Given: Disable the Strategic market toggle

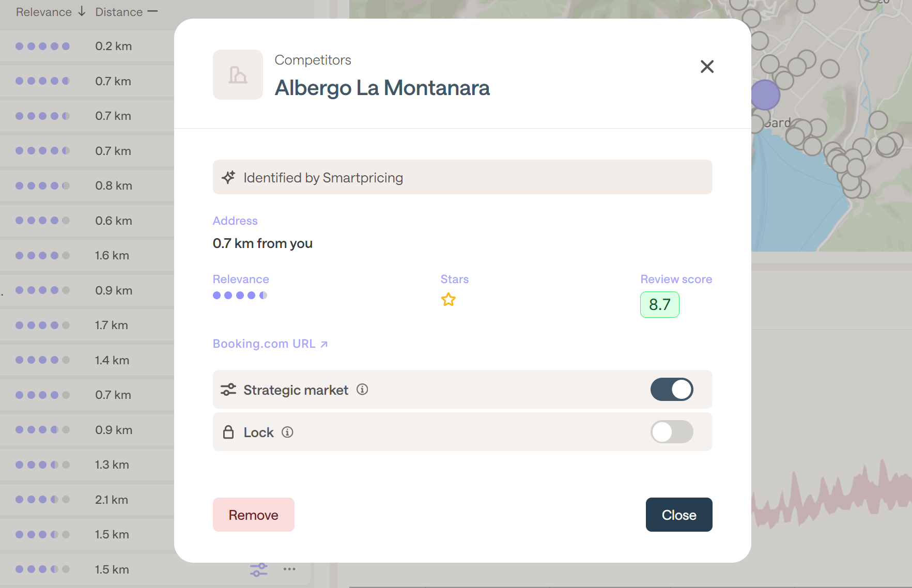Looking at the screenshot, I should [x=671, y=390].
